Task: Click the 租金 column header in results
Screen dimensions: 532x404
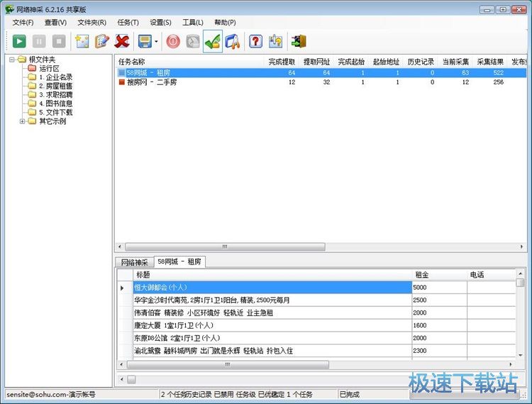Action: coord(439,275)
